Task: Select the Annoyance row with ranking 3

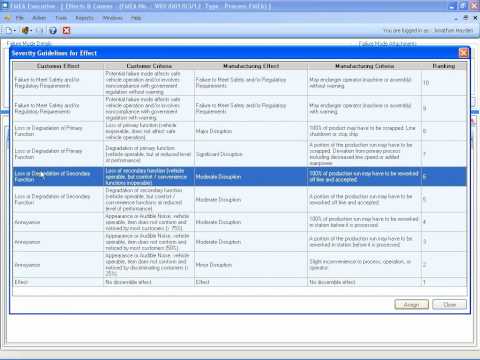Action: 240,242
